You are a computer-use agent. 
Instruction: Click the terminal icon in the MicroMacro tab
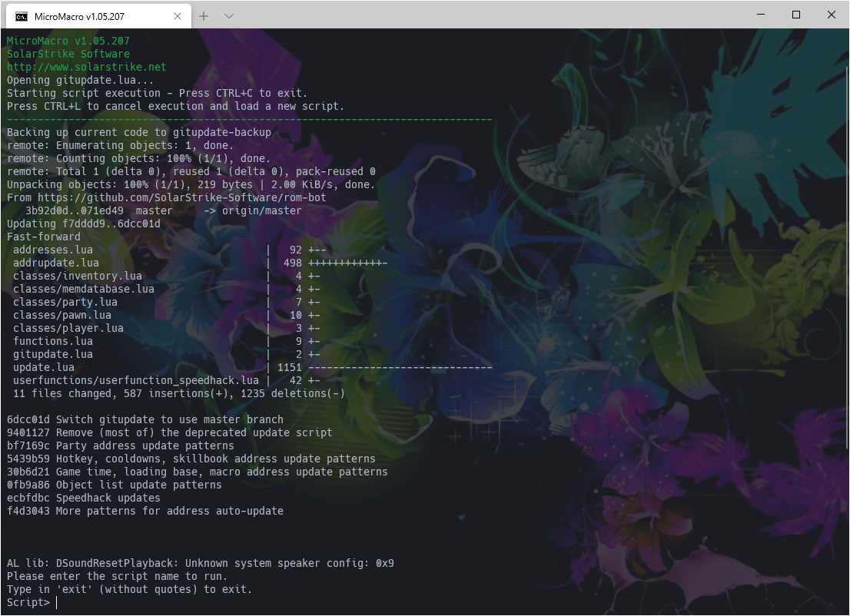[x=22, y=16]
